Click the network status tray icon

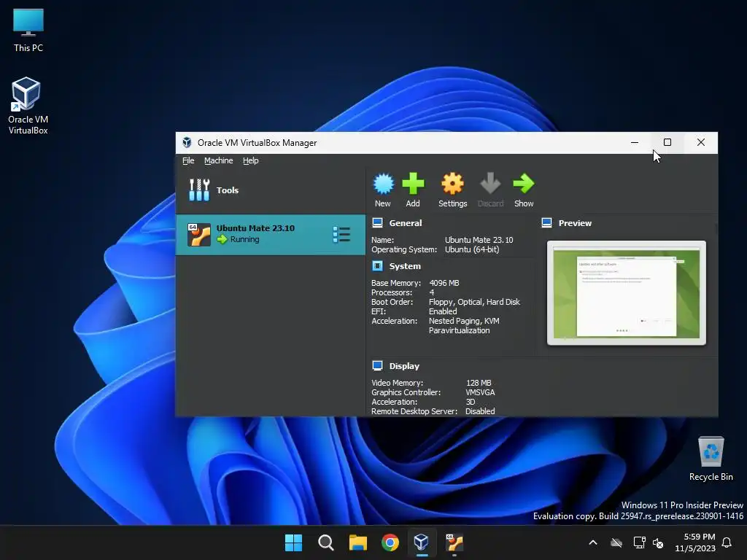tap(639, 542)
